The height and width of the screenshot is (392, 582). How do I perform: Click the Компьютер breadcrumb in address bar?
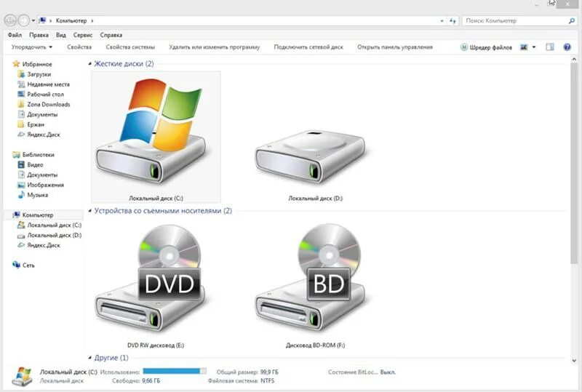click(71, 21)
